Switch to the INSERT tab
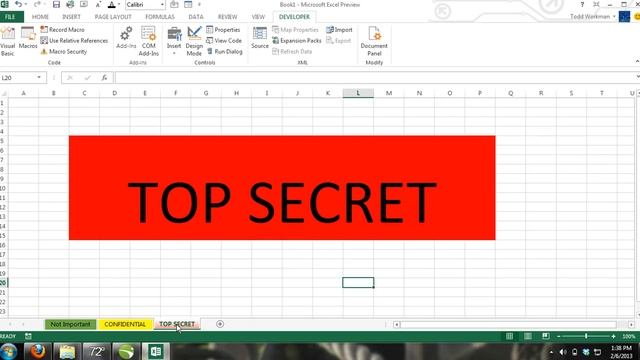 [x=71, y=17]
